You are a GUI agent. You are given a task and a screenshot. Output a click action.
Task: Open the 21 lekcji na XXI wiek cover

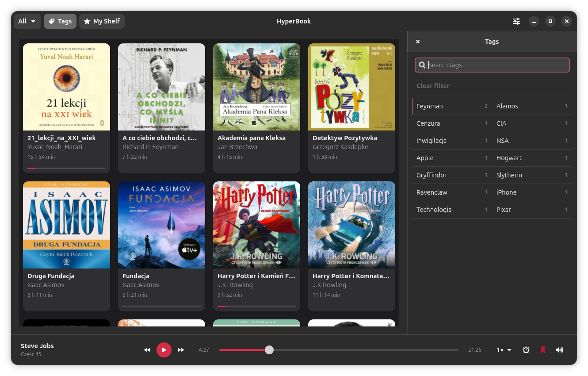point(66,87)
